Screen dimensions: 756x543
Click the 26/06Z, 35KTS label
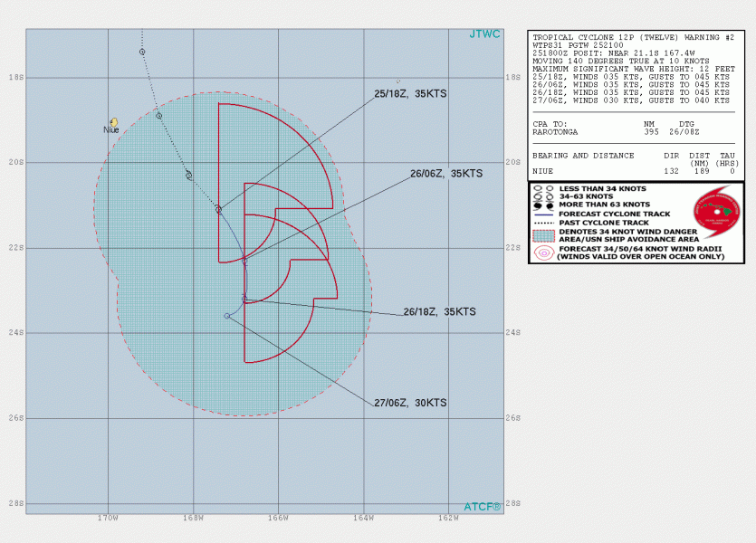tap(446, 174)
